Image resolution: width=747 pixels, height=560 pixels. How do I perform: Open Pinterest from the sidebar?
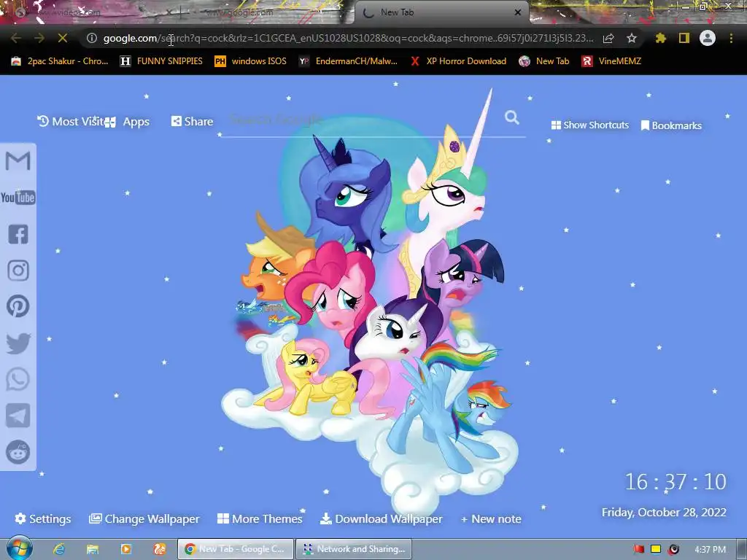18,306
